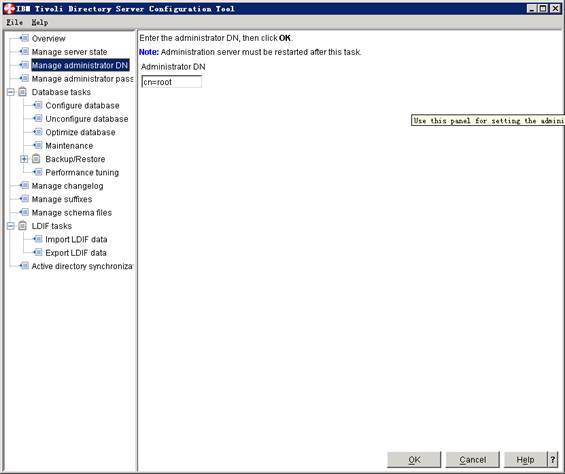Open the File menu
The image size is (565, 474).
[15, 22]
